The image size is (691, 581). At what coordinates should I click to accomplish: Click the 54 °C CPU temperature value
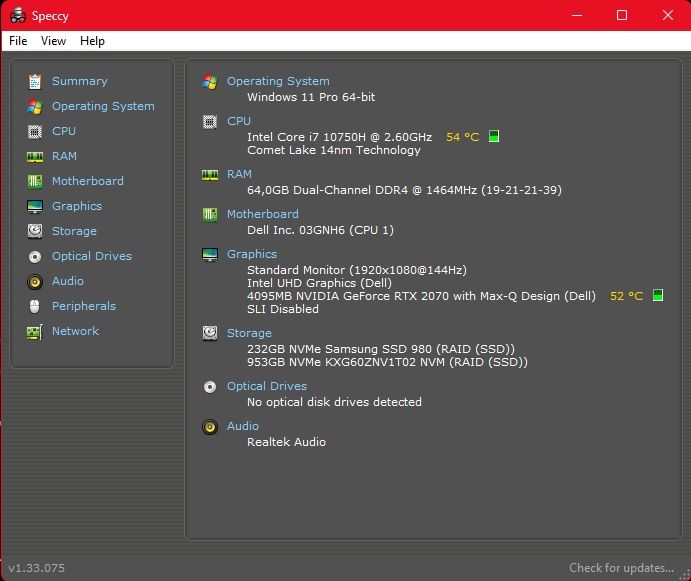(462, 137)
